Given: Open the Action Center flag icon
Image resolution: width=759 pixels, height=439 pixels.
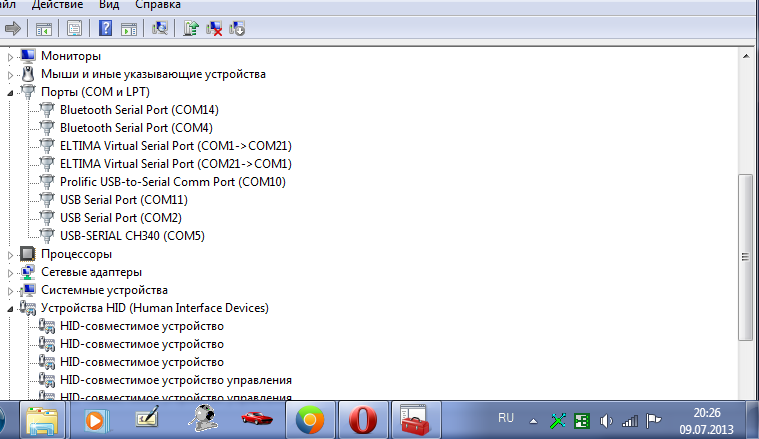Looking at the screenshot, I should [653, 421].
